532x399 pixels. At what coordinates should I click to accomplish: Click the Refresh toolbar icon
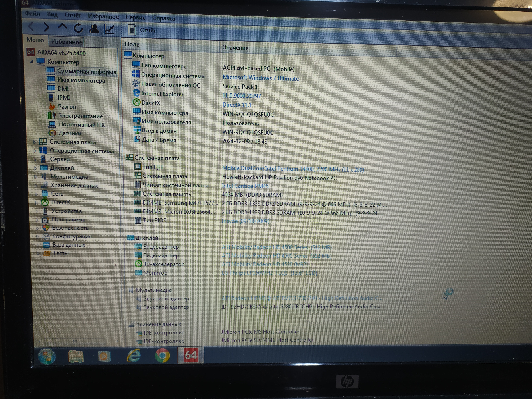78,28
